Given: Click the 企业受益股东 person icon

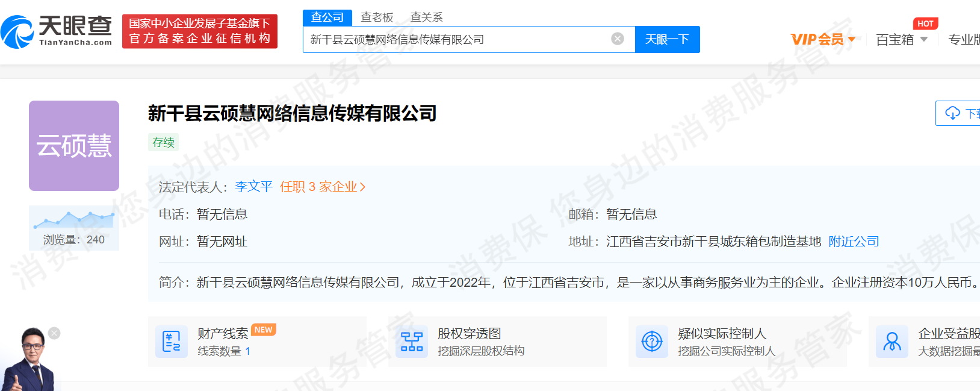Looking at the screenshot, I should click(x=892, y=342).
